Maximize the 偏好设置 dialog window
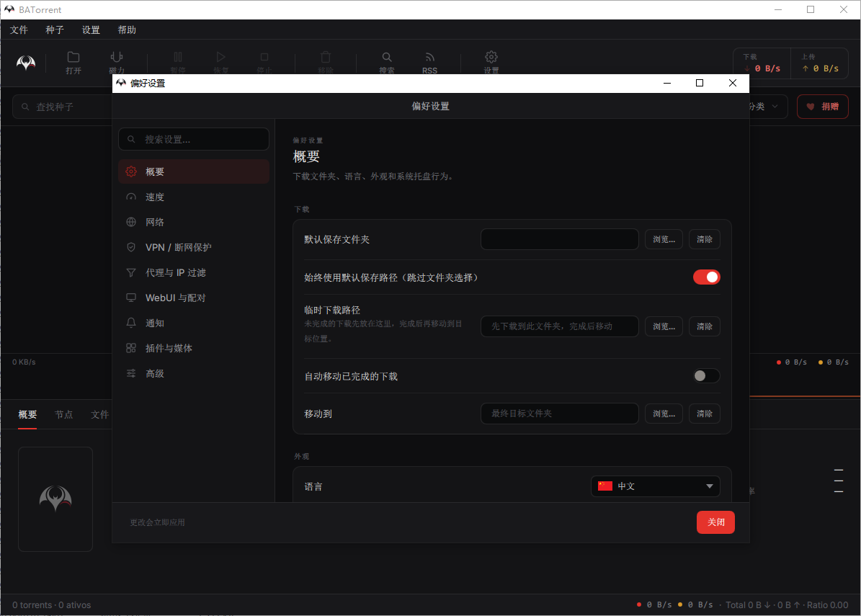861x616 pixels. click(700, 83)
